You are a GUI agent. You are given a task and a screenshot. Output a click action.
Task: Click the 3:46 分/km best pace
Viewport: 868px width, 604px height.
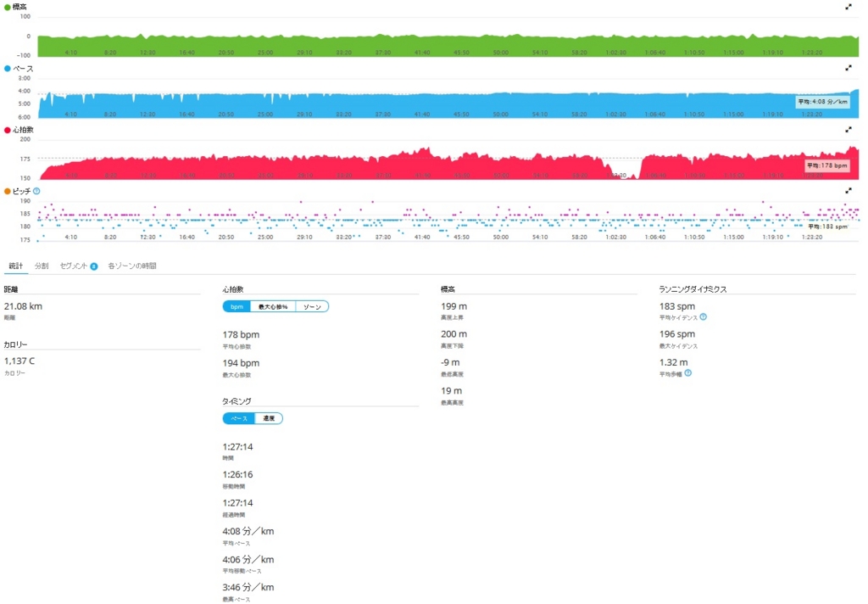[248, 587]
